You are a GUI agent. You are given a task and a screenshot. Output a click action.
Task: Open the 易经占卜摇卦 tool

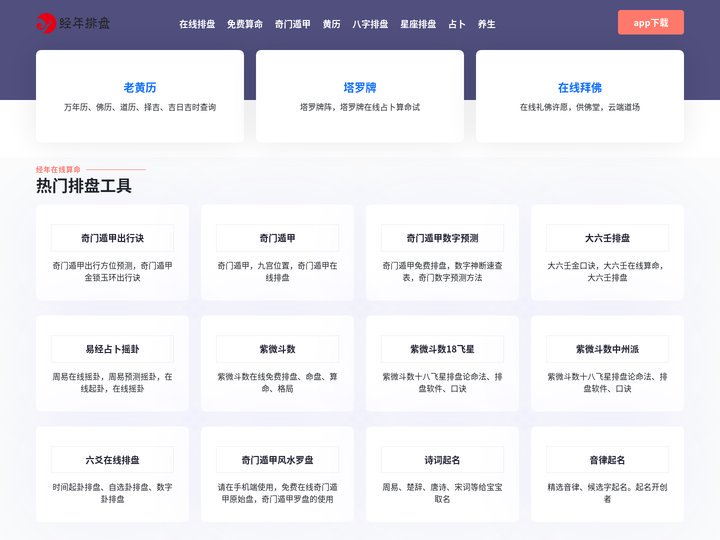click(112, 349)
